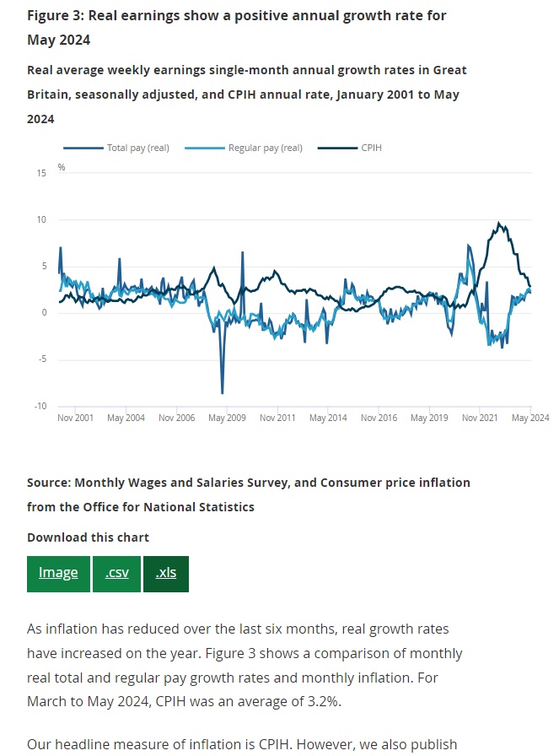Toggle the CPIH legend entry
This screenshot has height=756, width=559.
371,148
